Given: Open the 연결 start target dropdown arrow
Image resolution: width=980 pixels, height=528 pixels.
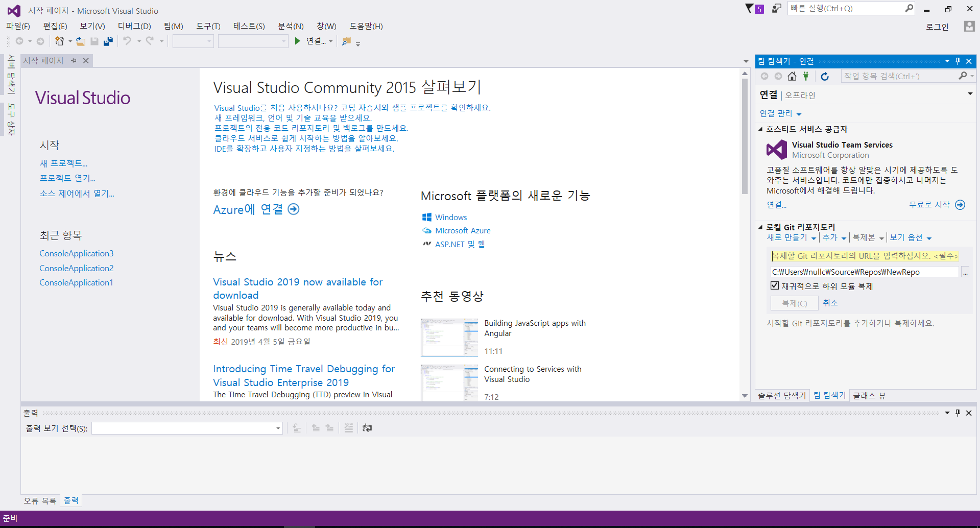Looking at the screenshot, I should click(x=331, y=41).
